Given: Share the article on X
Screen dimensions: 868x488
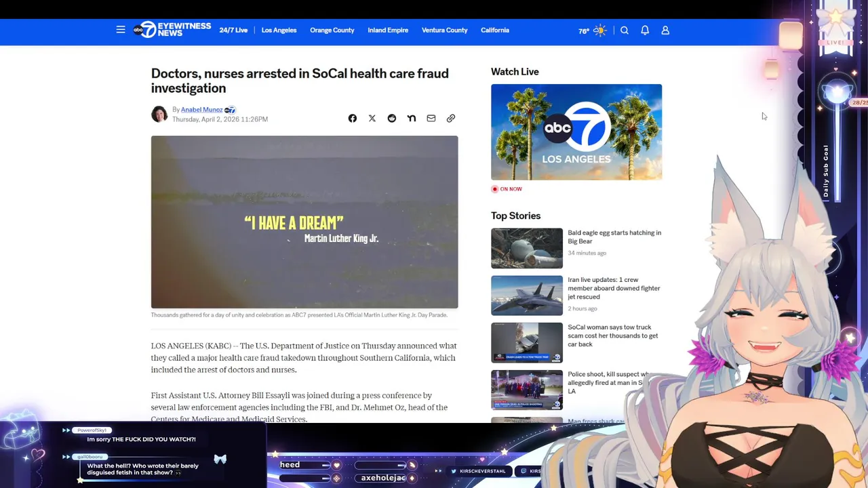Looking at the screenshot, I should (372, 118).
